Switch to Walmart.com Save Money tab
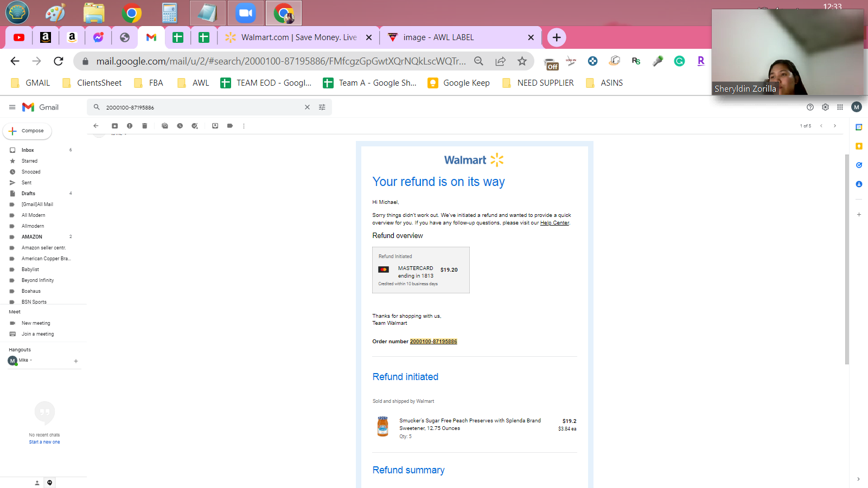Viewport: 868px width, 488px height. click(299, 37)
